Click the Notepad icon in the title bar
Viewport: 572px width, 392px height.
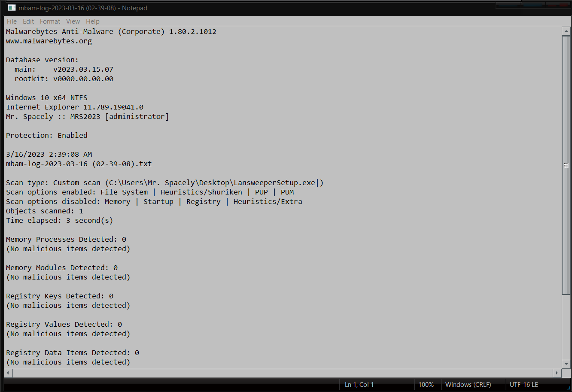[12, 8]
